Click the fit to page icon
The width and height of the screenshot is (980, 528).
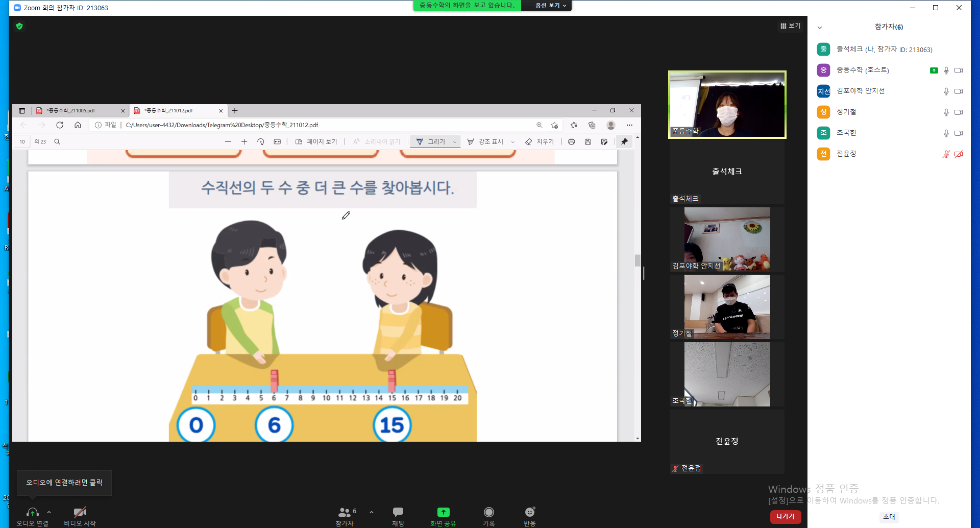(x=277, y=142)
